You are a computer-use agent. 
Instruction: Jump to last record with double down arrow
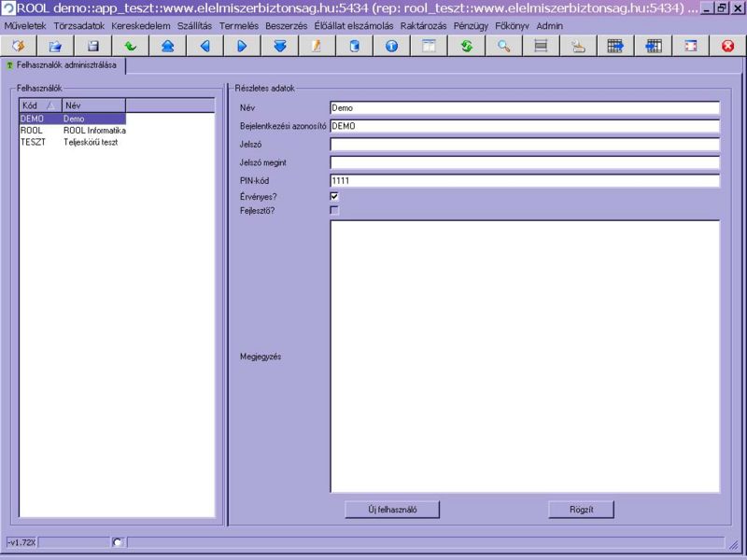click(280, 46)
